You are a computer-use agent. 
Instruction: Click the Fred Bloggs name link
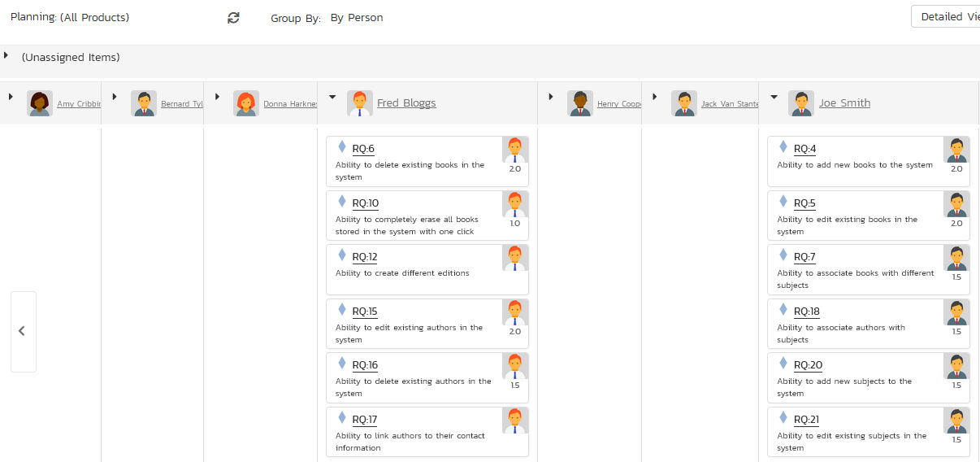click(406, 103)
